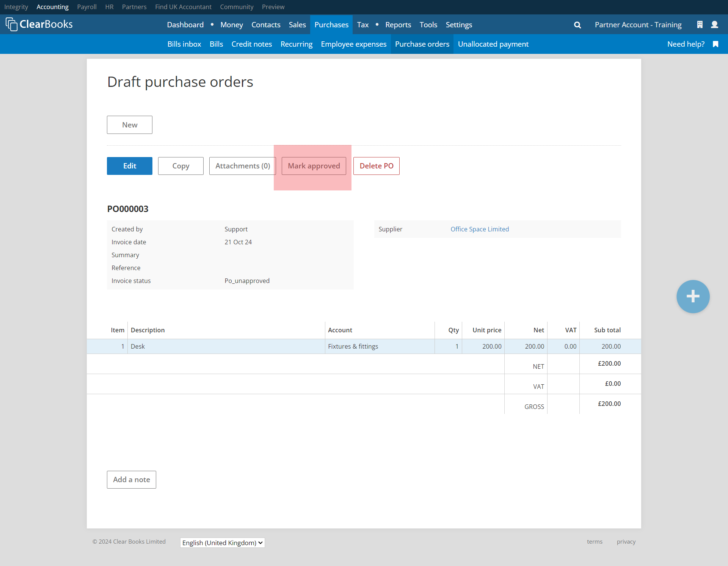Screen dimensions: 728x566
Task: Click Add a note button
Action: [x=131, y=480]
